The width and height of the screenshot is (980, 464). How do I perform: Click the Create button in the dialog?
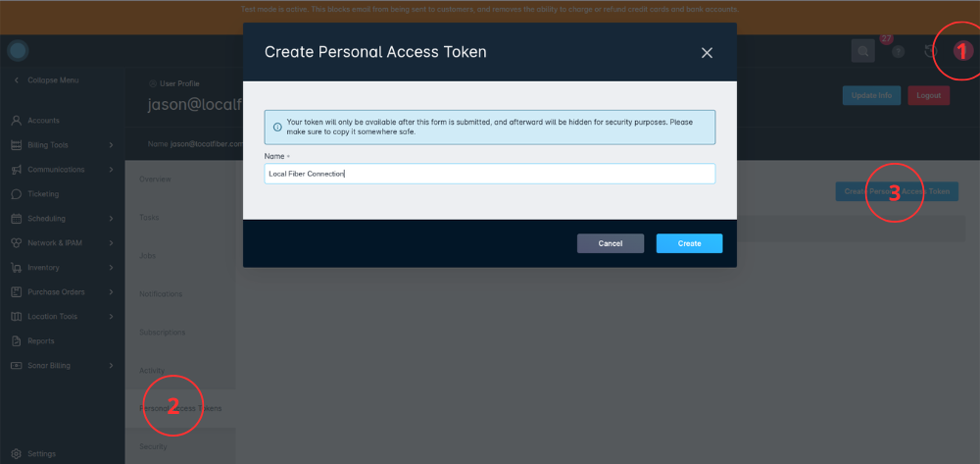[689, 243]
